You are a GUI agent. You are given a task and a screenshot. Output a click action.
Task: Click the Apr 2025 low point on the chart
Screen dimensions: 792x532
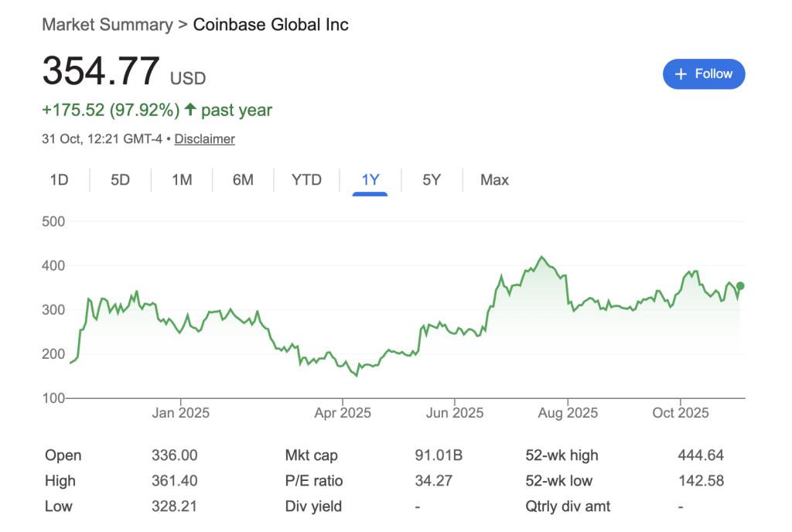pyautogui.click(x=356, y=375)
